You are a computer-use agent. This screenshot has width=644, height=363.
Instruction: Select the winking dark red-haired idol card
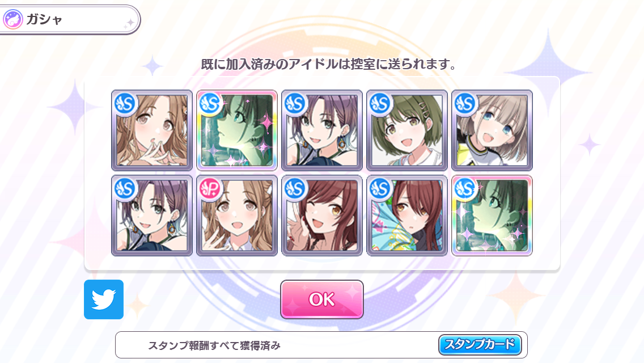(322, 216)
